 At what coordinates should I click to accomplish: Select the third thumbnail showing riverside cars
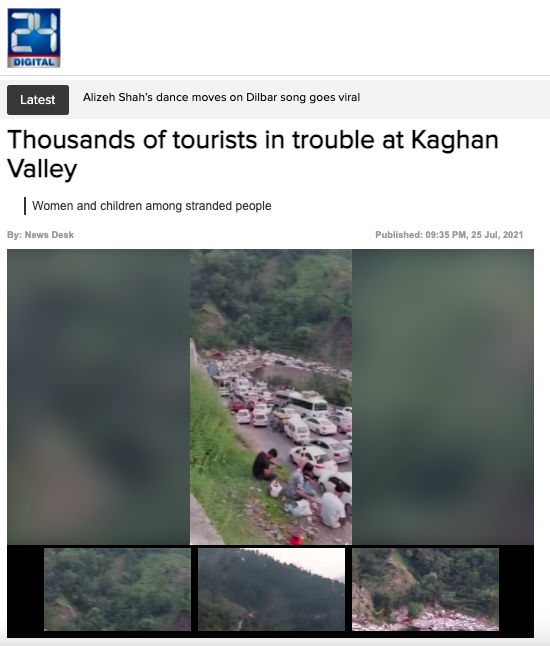pos(426,589)
